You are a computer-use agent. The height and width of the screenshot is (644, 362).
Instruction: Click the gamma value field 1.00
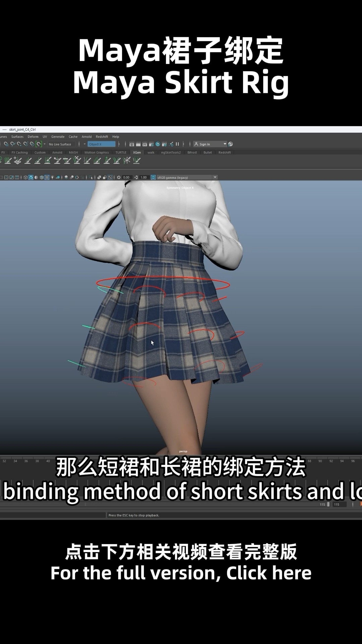pyautogui.click(x=144, y=177)
